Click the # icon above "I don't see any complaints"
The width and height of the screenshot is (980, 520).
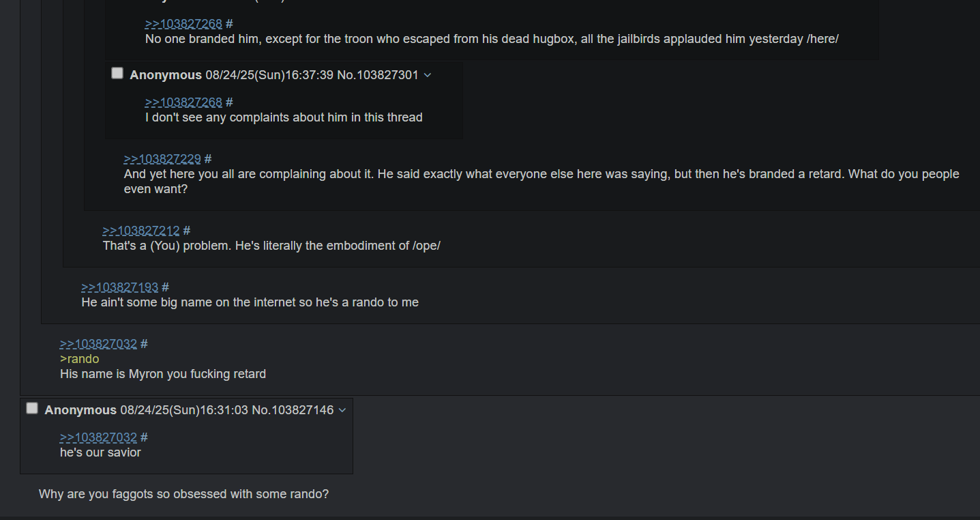tap(229, 102)
